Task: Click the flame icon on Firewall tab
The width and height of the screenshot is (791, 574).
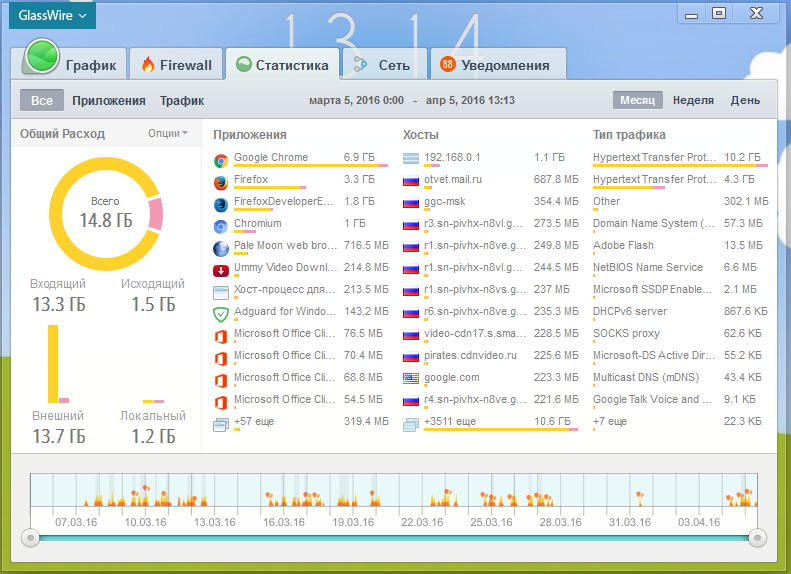Action: point(148,64)
